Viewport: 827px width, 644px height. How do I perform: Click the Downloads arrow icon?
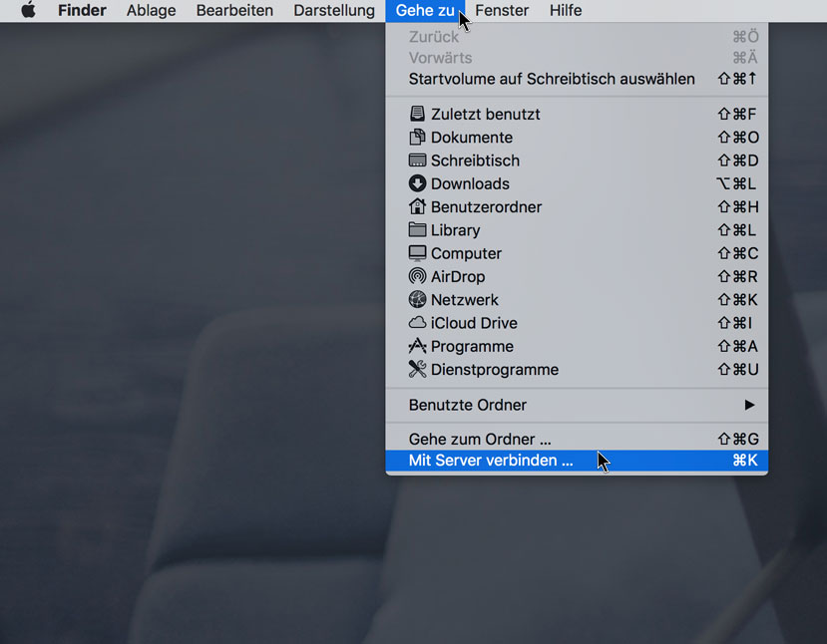417,183
